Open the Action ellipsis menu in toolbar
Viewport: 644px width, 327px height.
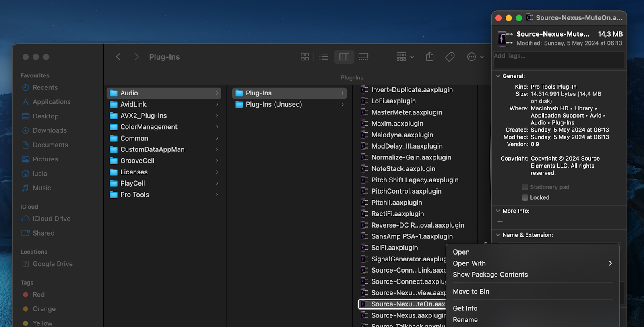[475, 57]
